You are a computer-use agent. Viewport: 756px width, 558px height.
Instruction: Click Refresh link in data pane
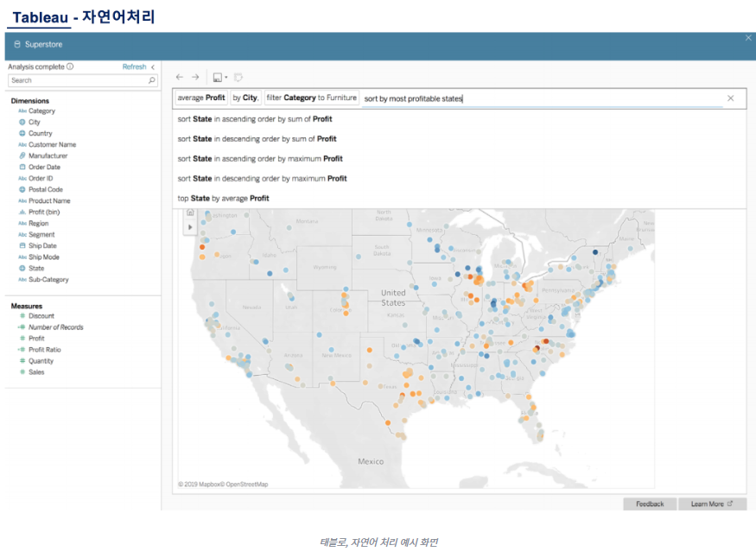point(134,67)
